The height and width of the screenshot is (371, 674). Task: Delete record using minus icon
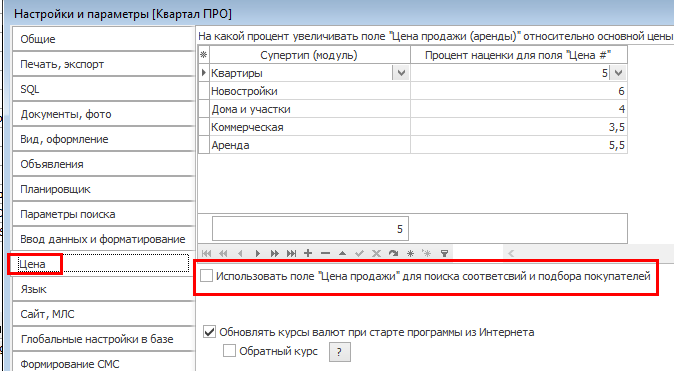tap(325, 254)
